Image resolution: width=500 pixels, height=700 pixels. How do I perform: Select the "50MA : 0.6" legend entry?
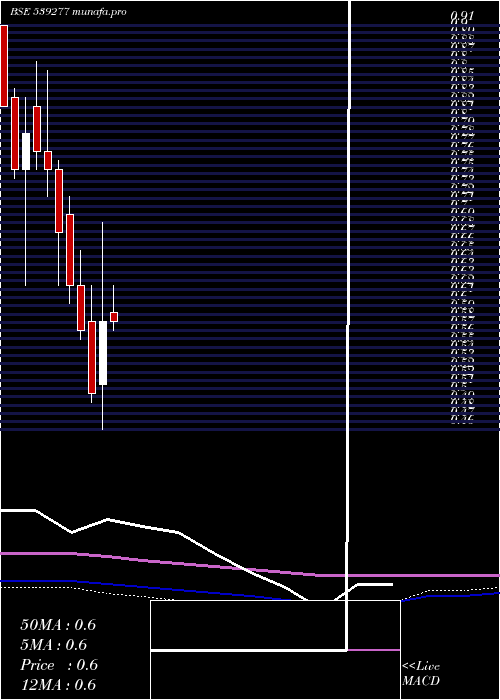coord(58,625)
